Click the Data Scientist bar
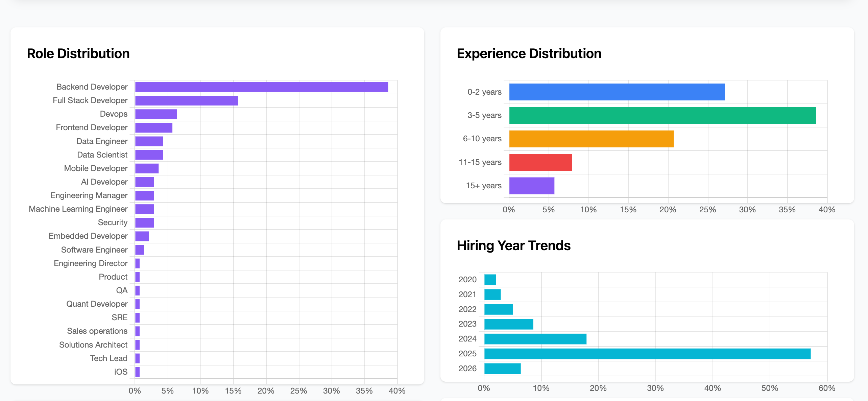This screenshot has height=401, width=868. pyautogui.click(x=149, y=155)
